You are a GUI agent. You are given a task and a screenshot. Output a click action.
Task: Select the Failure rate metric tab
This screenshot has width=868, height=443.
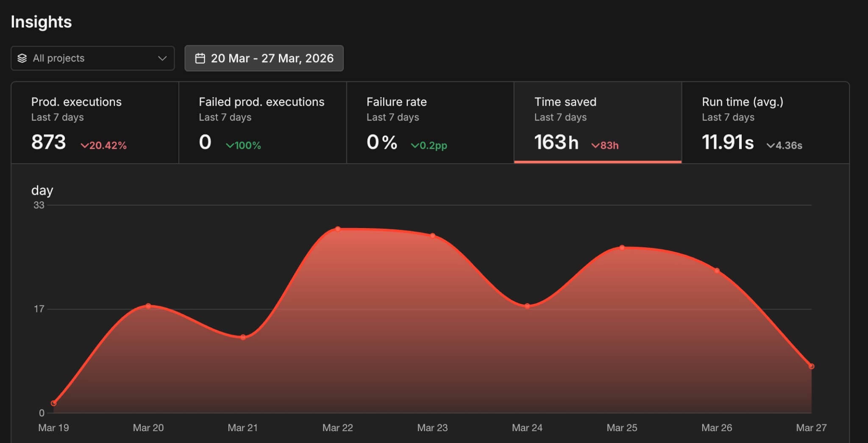[x=430, y=123]
